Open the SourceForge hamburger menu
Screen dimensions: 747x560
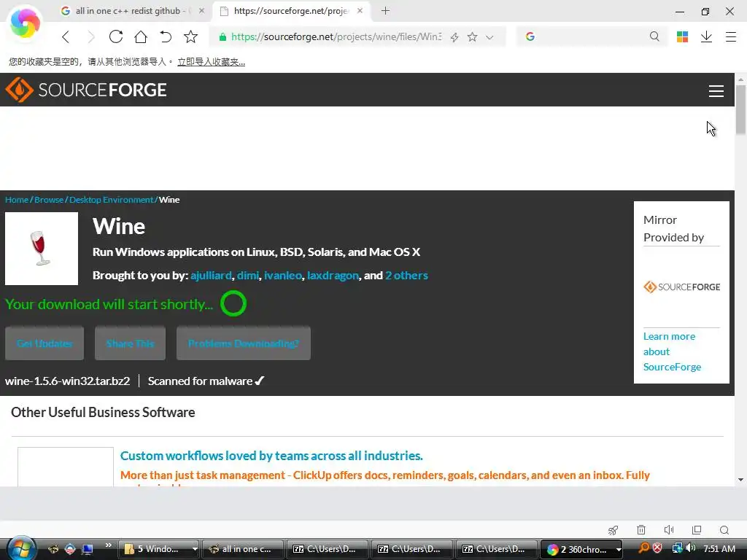716,91
